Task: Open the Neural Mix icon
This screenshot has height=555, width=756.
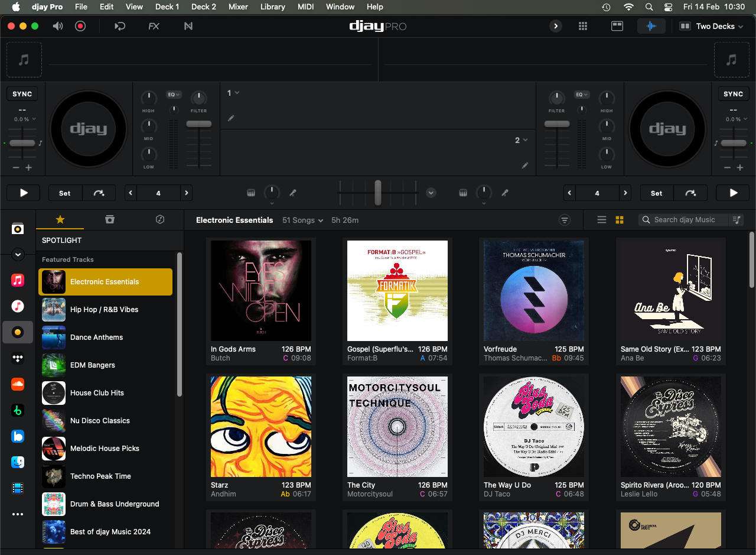Action: click(188, 26)
